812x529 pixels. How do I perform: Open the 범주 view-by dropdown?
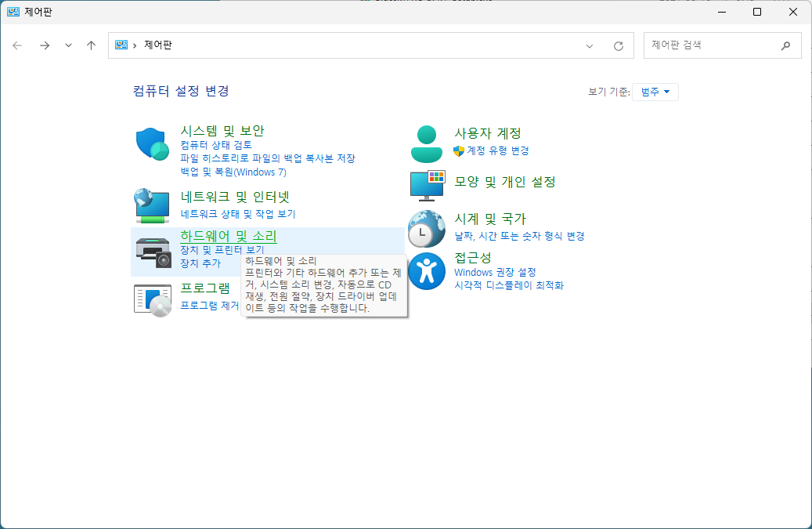point(655,92)
